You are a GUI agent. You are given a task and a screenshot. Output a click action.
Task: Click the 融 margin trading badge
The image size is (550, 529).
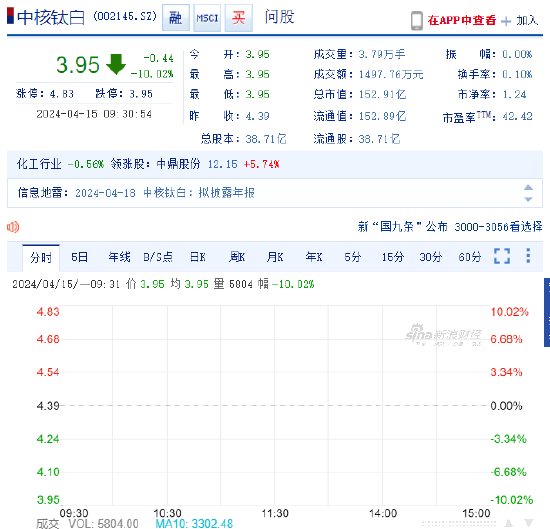tap(176, 18)
